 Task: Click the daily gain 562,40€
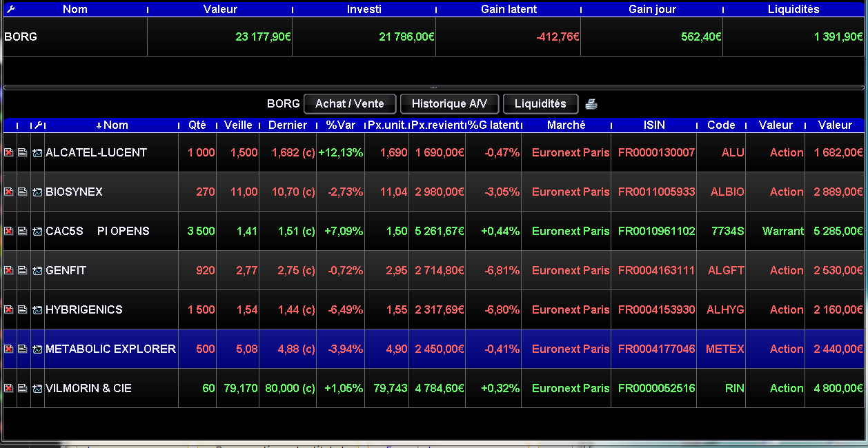(x=701, y=37)
